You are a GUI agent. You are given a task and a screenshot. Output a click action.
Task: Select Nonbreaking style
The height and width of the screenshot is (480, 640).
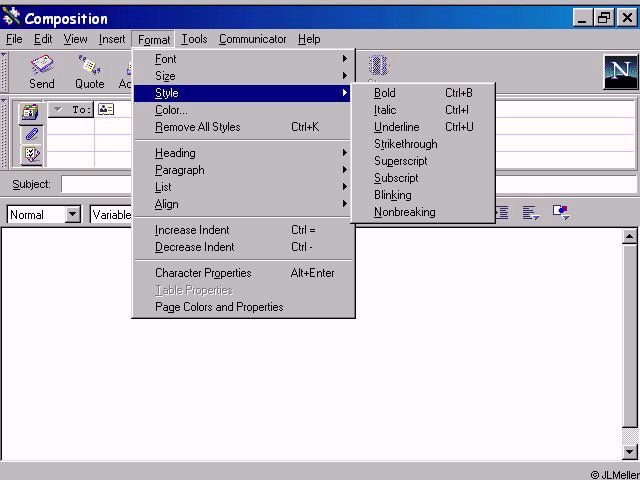[x=423, y=212]
